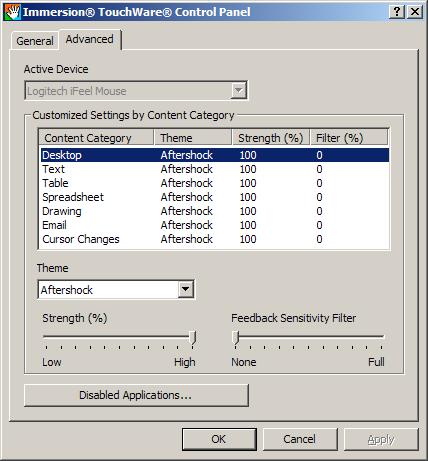Open the Disabled Applications dialog

(x=136, y=395)
